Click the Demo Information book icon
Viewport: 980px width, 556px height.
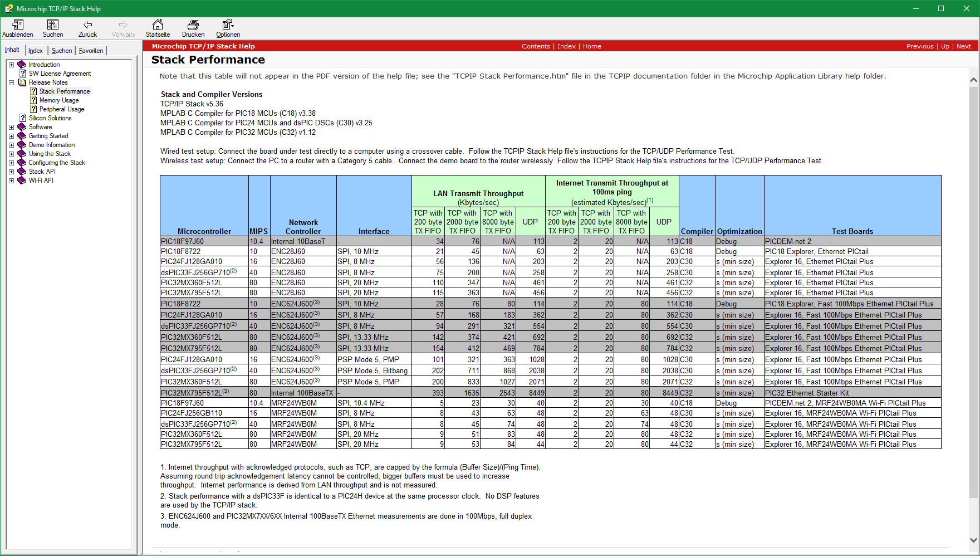[22, 145]
